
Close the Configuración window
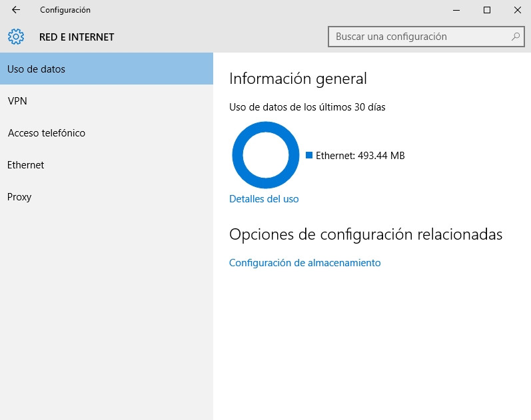coord(517,10)
